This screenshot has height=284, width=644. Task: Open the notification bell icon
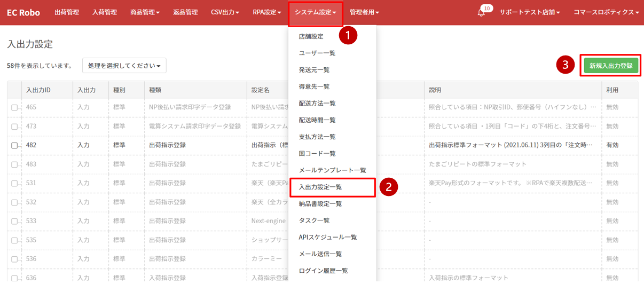[x=481, y=13]
